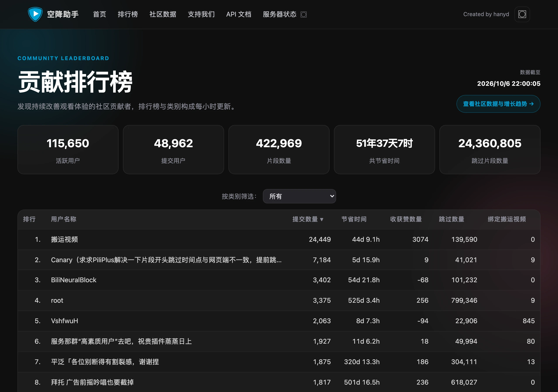Open the 社区数据 nav item
Screen dimensions: 558x392
click(x=163, y=14)
